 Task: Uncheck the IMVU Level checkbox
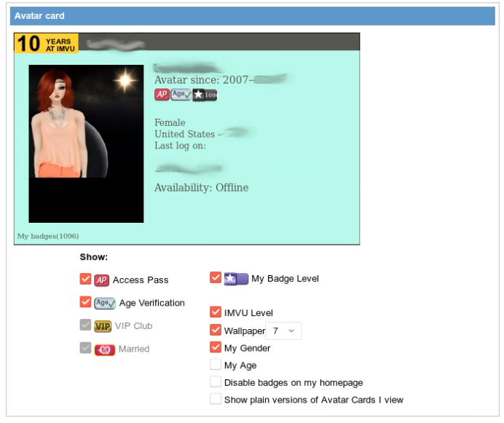216,312
